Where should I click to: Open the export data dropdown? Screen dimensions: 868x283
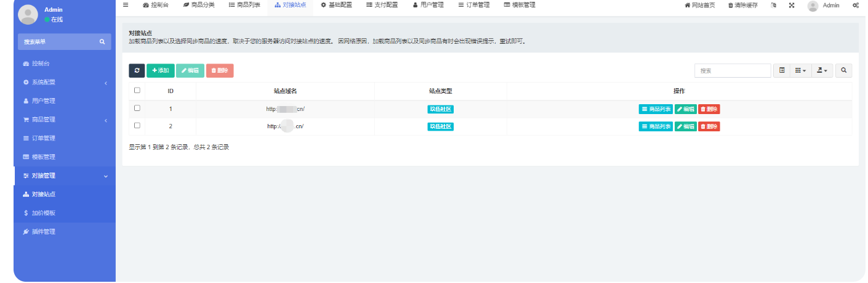822,70
